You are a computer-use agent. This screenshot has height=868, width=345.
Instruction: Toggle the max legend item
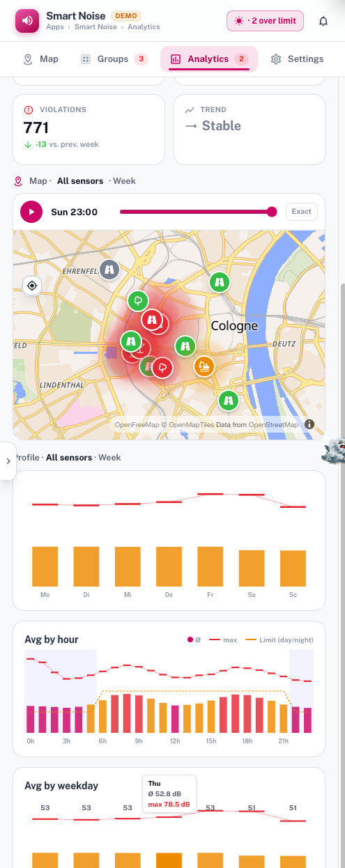coord(223,640)
